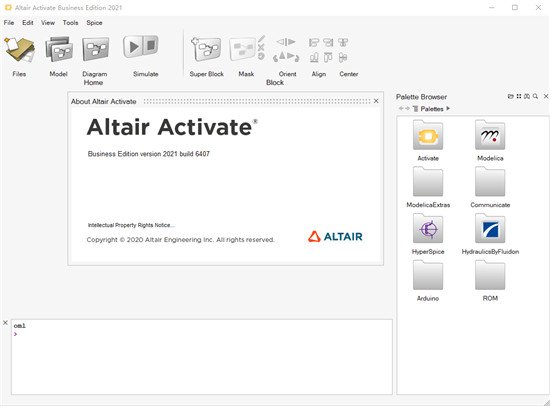
Task: Open the File menu
Action: click(x=9, y=23)
